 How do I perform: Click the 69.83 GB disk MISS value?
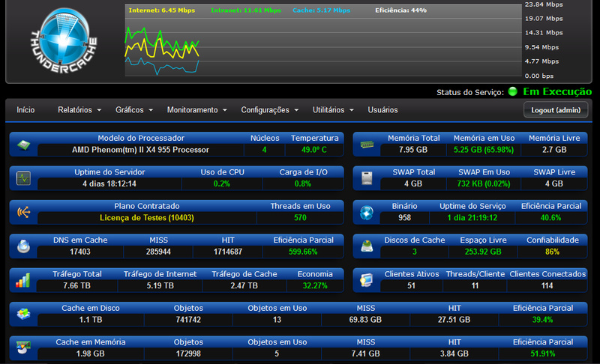pyautogui.click(x=365, y=320)
